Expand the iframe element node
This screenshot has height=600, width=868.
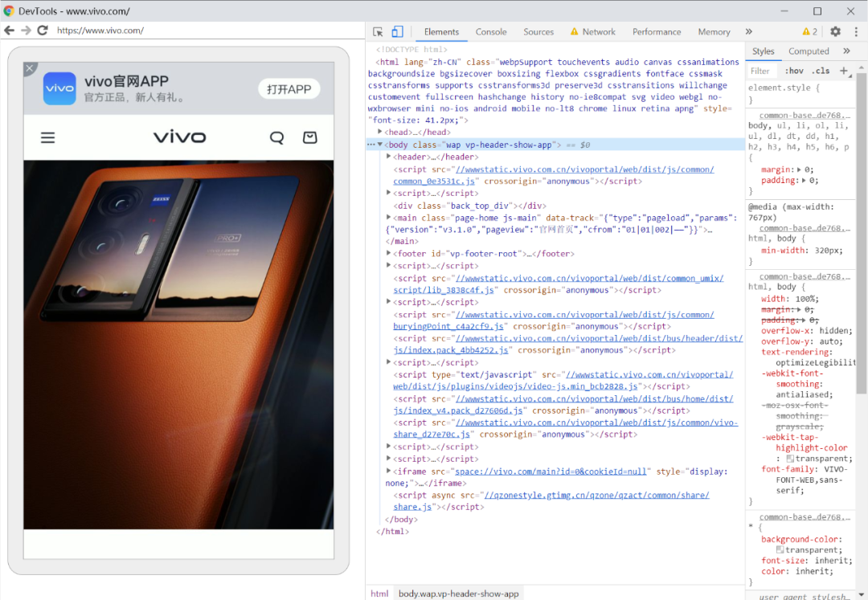pos(389,471)
